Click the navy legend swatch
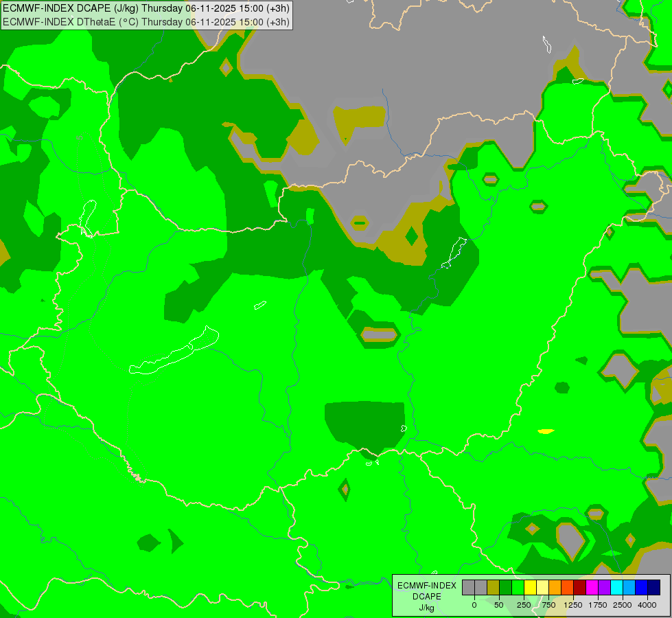 (654, 588)
